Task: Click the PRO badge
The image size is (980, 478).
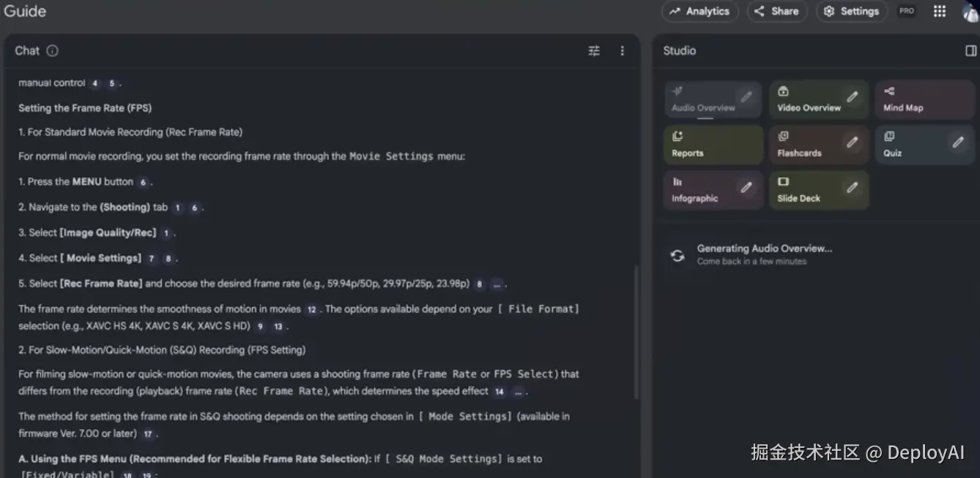Action: tap(907, 11)
